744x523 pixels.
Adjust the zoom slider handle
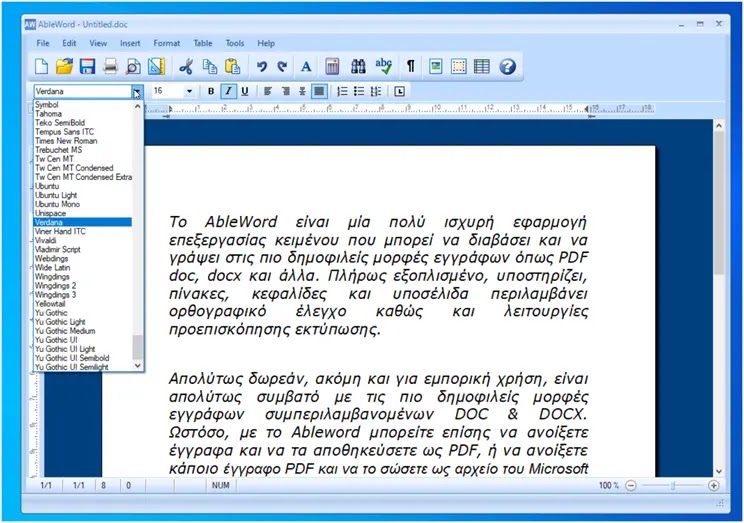tap(672, 486)
